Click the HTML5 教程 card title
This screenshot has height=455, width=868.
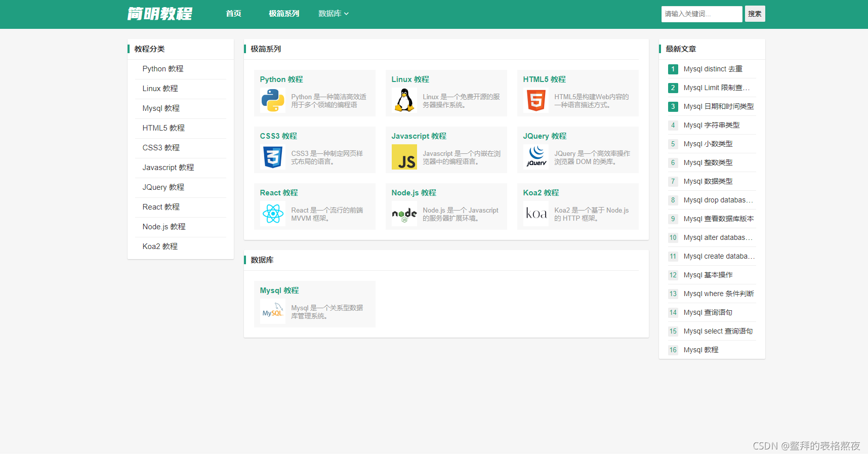click(545, 79)
